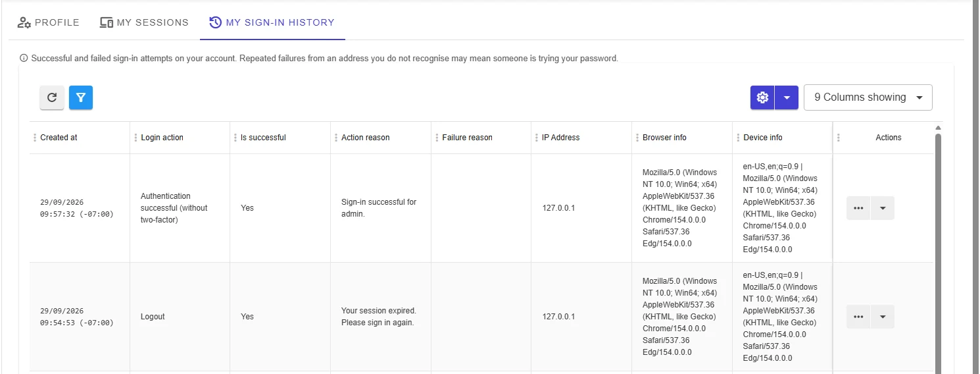Click the Action reason column header

[366, 138]
